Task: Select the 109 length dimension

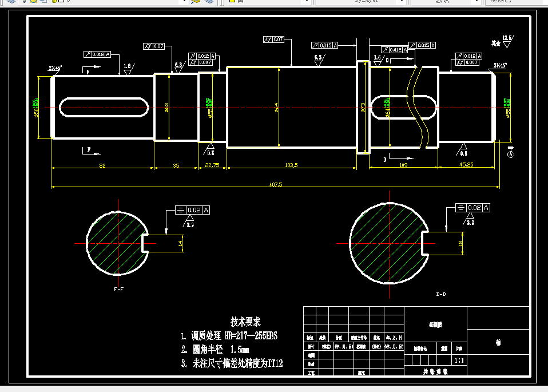Action: [x=403, y=165]
